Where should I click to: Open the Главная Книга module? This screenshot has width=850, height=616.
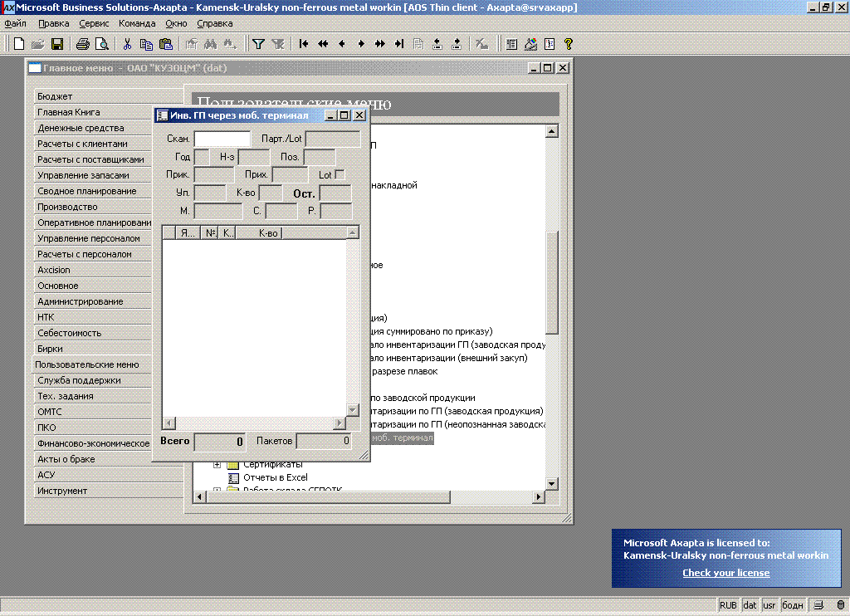(69, 112)
